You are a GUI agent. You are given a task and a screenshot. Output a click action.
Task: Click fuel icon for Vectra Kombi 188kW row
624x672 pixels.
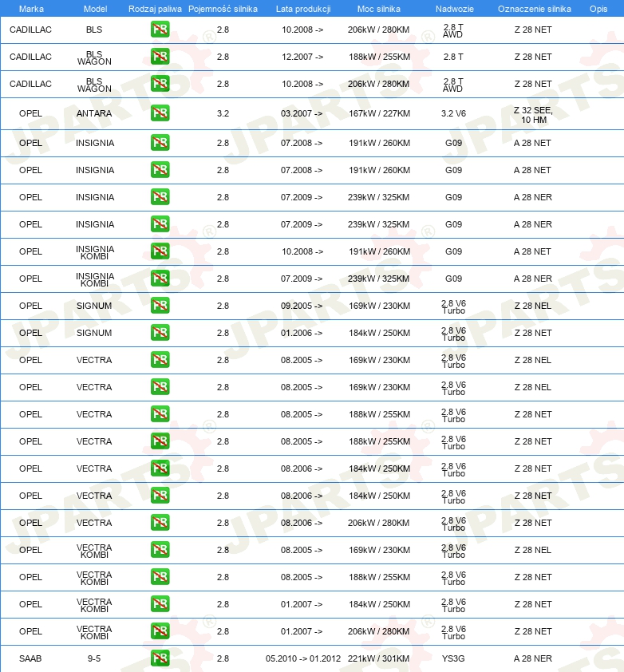click(x=160, y=577)
